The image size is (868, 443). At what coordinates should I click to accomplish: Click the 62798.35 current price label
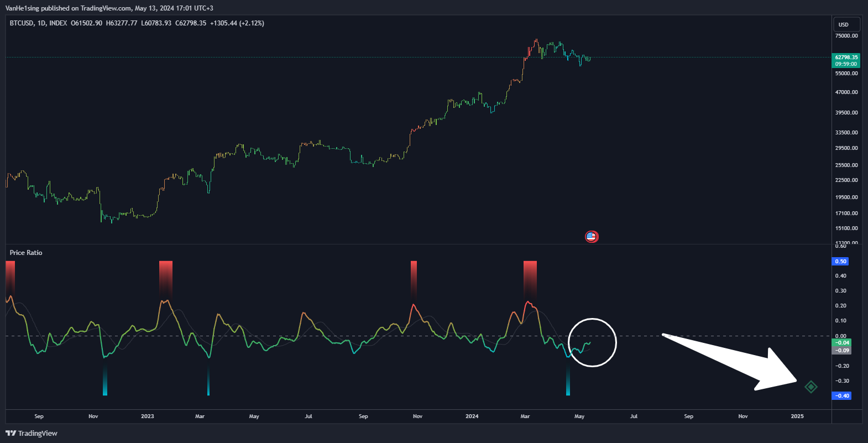click(846, 57)
